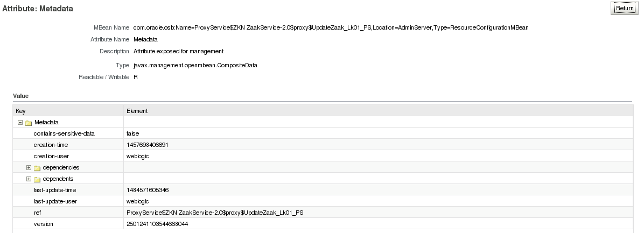Select the creation-user key

coord(51,156)
